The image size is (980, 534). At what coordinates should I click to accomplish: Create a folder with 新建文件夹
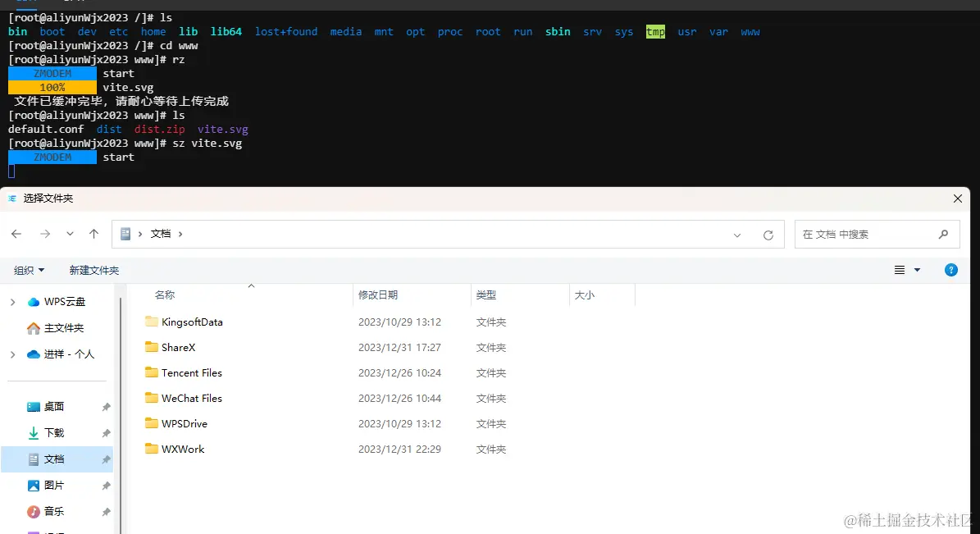tap(93, 270)
